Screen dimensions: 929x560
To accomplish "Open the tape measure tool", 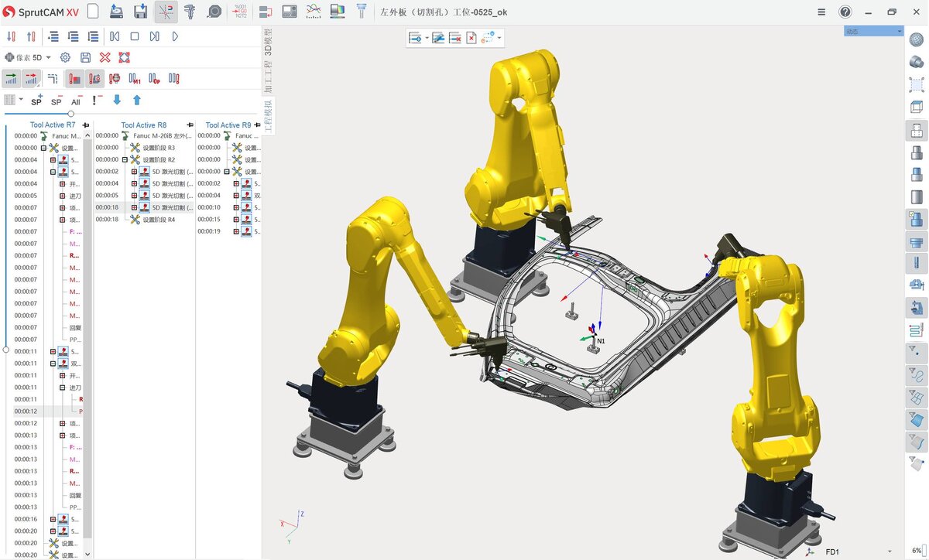I will [214, 12].
